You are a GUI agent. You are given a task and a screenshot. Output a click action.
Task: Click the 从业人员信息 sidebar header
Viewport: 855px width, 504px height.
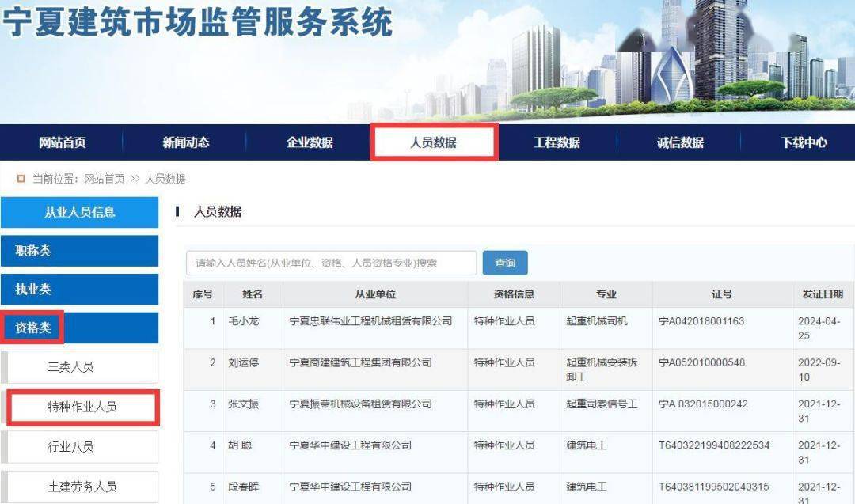click(79, 212)
